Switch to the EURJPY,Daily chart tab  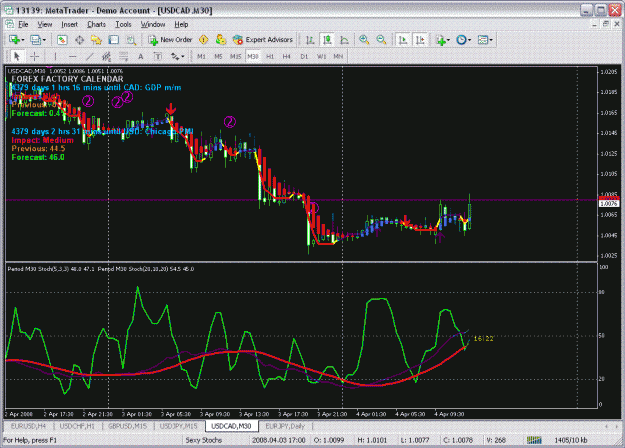point(285,426)
